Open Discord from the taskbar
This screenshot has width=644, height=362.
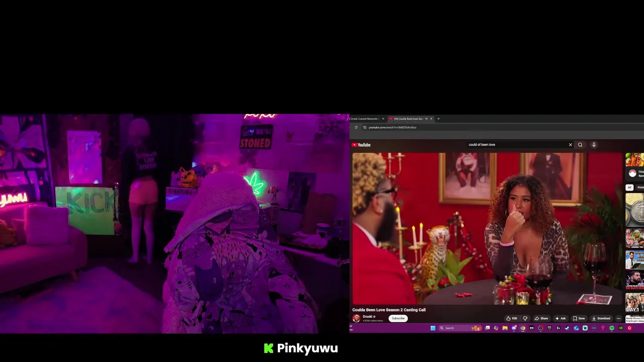pos(514,328)
